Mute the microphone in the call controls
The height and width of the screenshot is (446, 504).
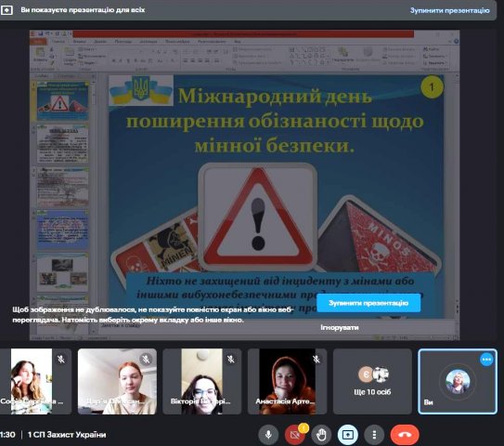tap(268, 435)
